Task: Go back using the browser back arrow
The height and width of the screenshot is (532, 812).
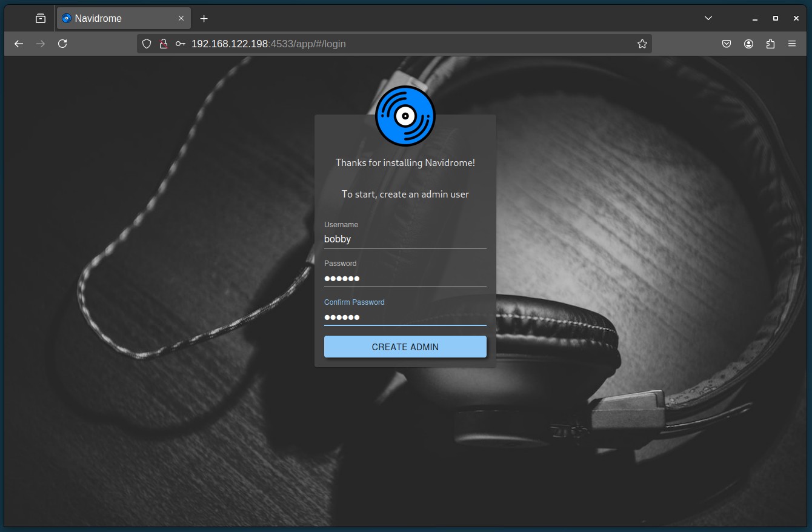Action: click(x=19, y=44)
